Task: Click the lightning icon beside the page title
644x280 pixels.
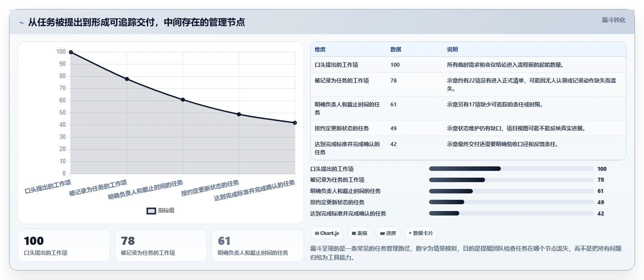Action: 22,23
